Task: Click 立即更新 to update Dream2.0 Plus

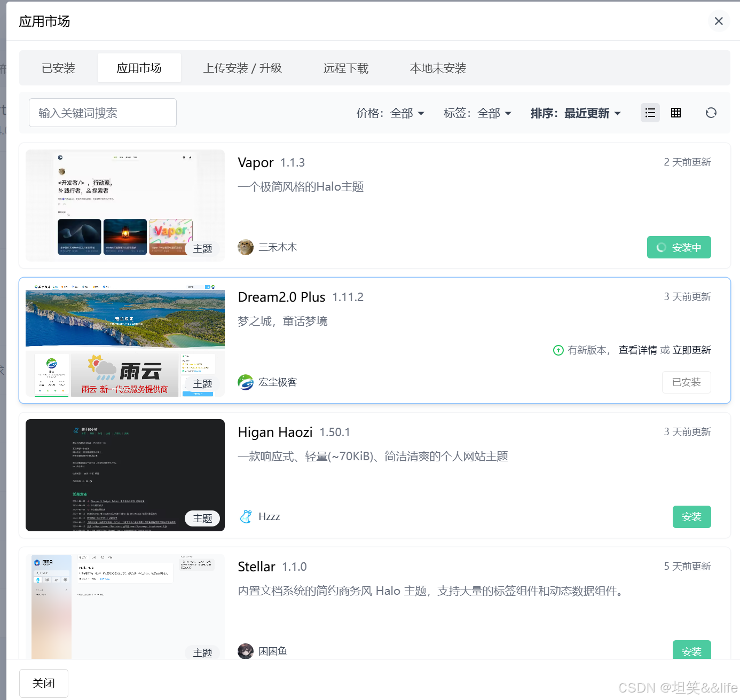Action: (691, 350)
